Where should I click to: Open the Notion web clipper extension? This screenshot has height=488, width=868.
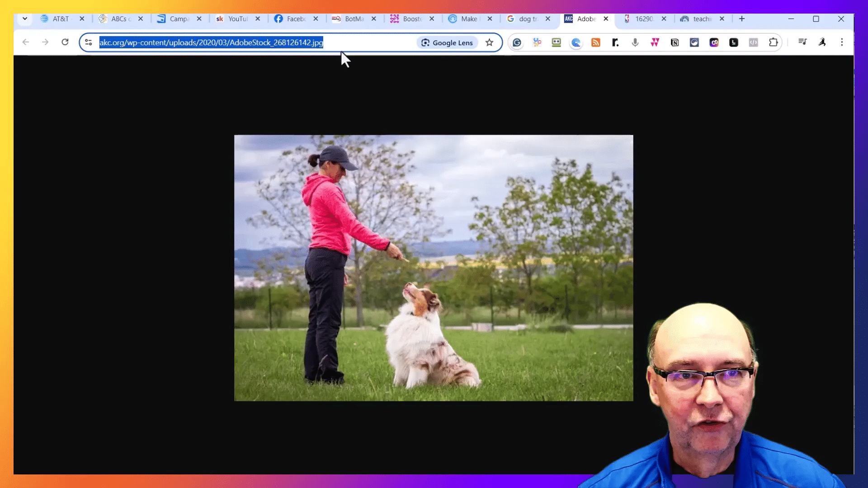(675, 42)
